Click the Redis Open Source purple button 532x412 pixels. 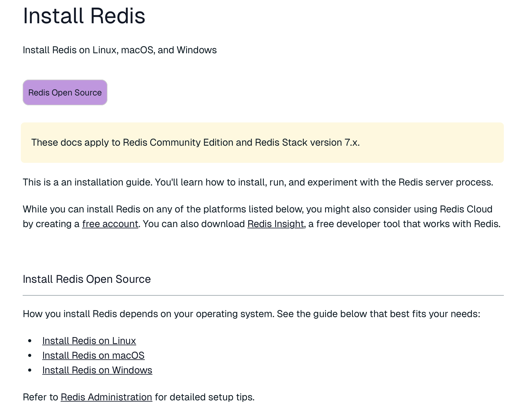(x=65, y=92)
